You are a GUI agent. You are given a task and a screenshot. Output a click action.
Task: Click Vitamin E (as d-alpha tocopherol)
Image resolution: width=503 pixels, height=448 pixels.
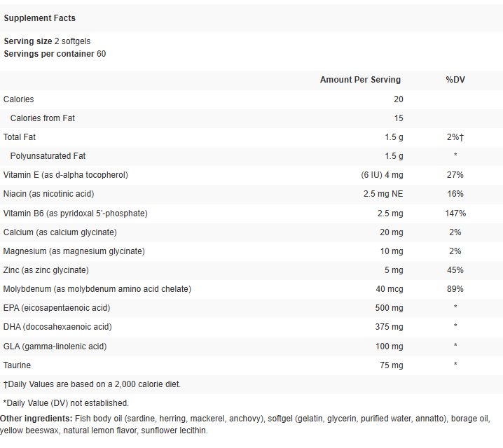coord(66,175)
